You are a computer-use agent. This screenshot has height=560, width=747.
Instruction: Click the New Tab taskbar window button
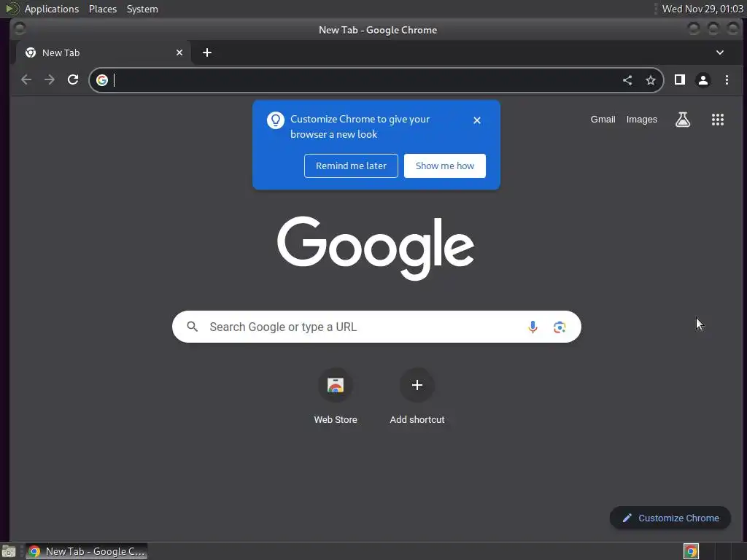(x=86, y=551)
